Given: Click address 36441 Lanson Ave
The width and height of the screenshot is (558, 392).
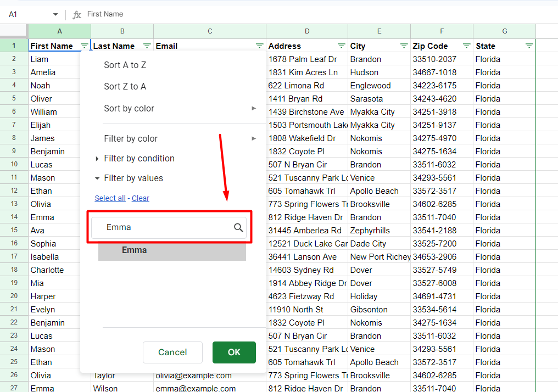Looking at the screenshot, I should click(307, 257).
